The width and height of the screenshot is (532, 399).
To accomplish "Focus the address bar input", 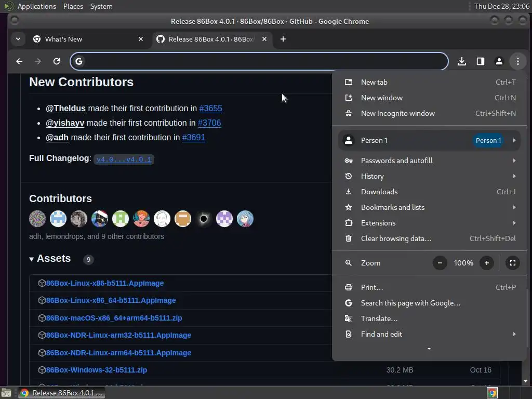I will click(259, 61).
